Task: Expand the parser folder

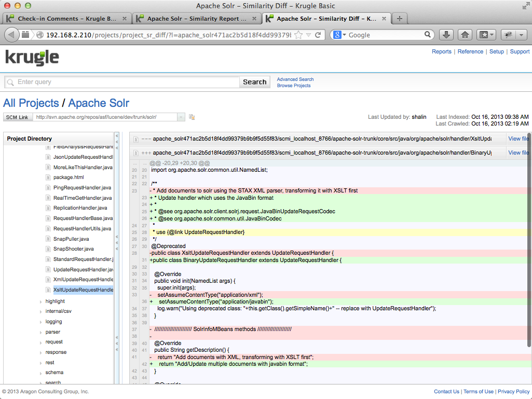Action: pyautogui.click(x=40, y=332)
